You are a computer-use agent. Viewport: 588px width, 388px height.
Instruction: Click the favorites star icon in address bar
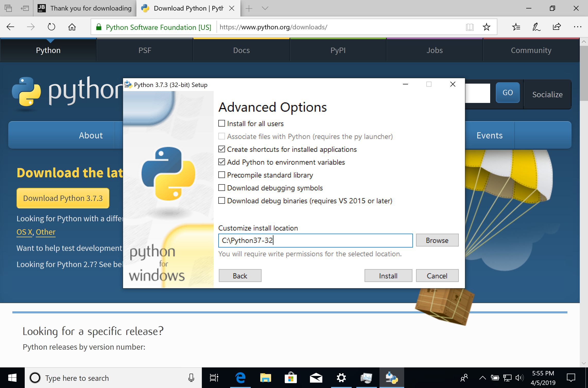tap(486, 27)
